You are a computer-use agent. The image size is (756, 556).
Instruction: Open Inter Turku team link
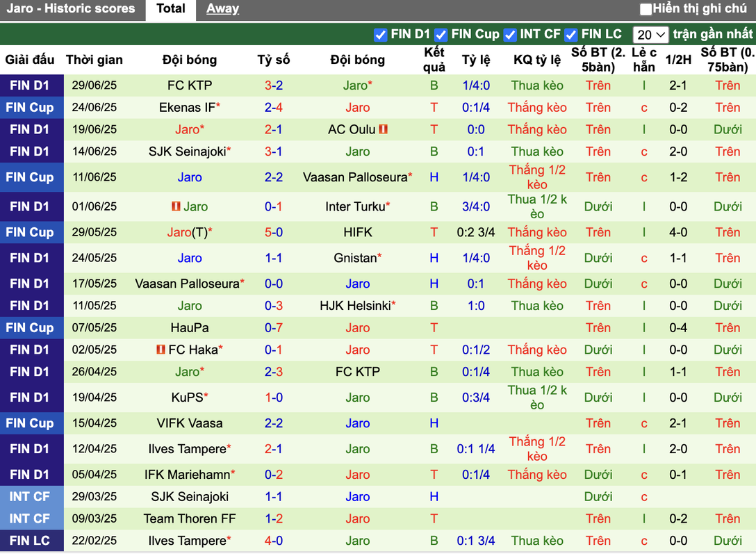(355, 206)
